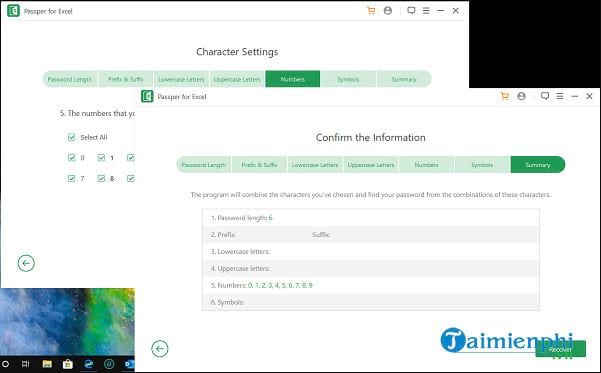
Task: Click the active Numbers tab in Character Settings
Action: (x=293, y=79)
